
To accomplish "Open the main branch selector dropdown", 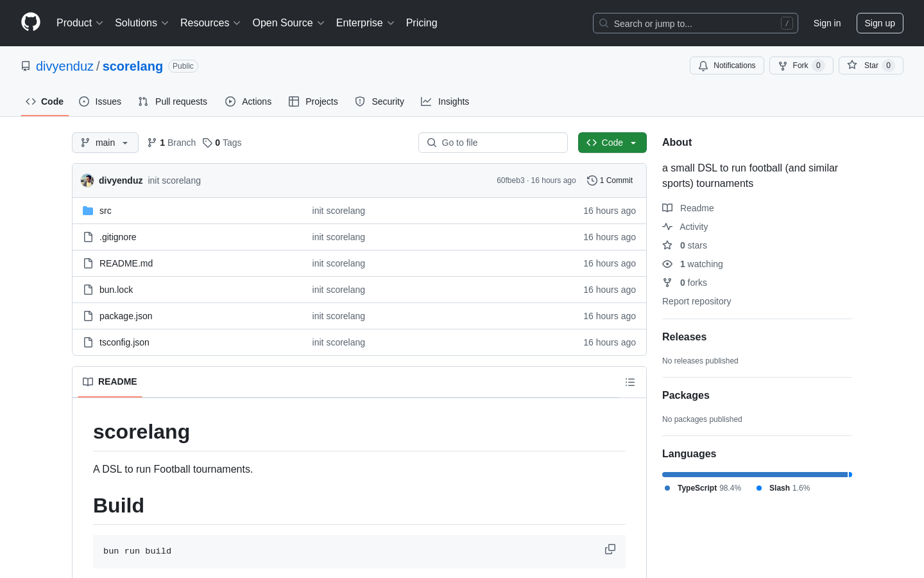I will [105, 143].
